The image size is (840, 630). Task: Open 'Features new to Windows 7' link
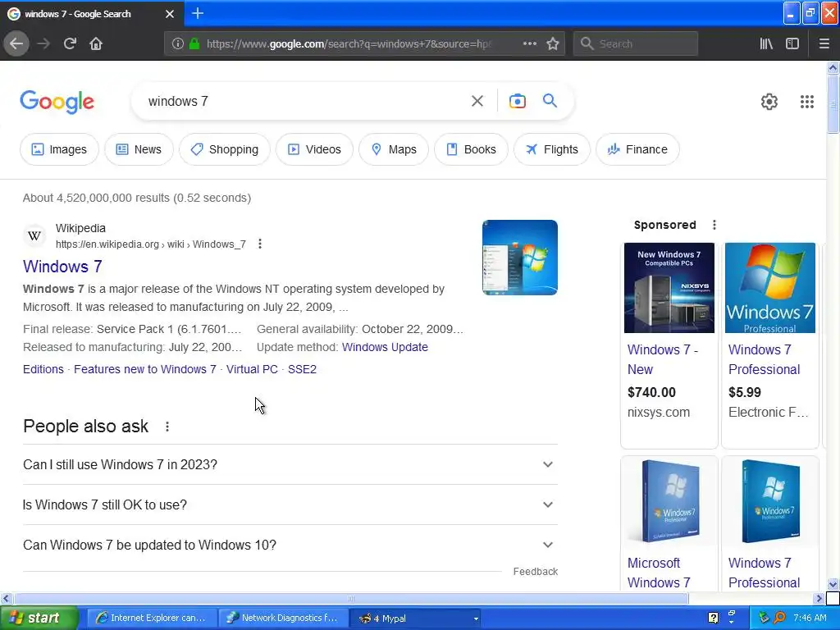(x=145, y=369)
